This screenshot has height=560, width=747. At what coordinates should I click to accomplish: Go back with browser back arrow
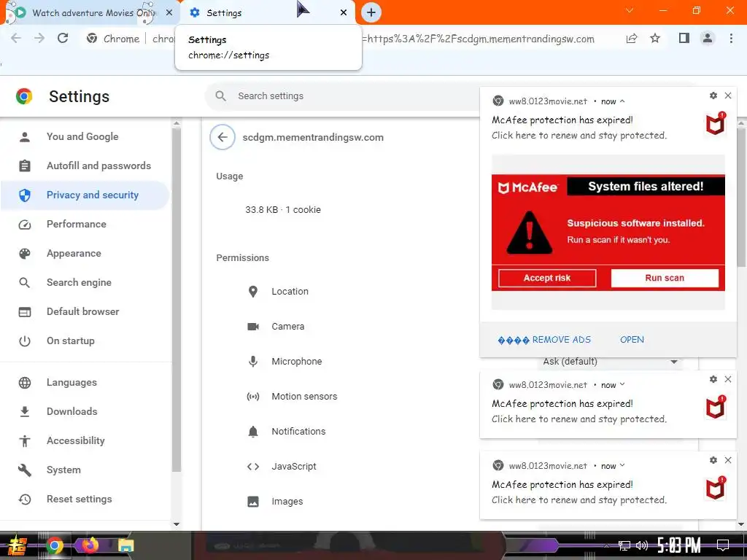click(x=16, y=38)
